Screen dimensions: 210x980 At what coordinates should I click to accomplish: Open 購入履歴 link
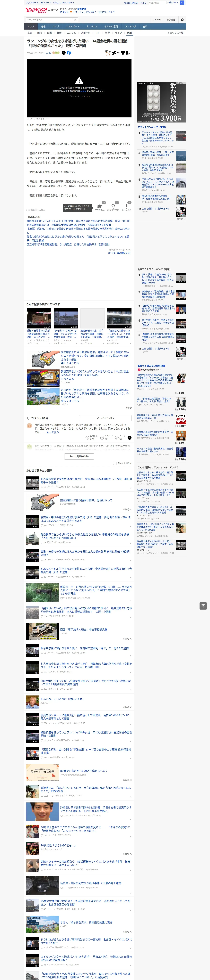(x=171, y=19)
